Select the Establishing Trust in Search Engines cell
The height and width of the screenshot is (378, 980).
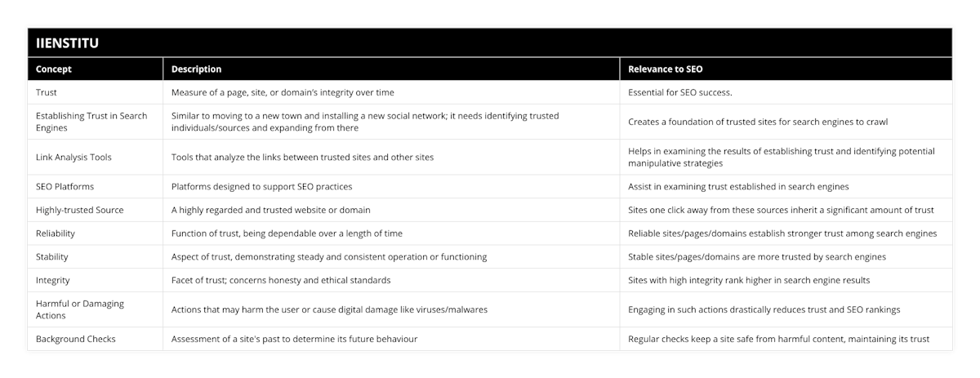pyautogui.click(x=91, y=122)
